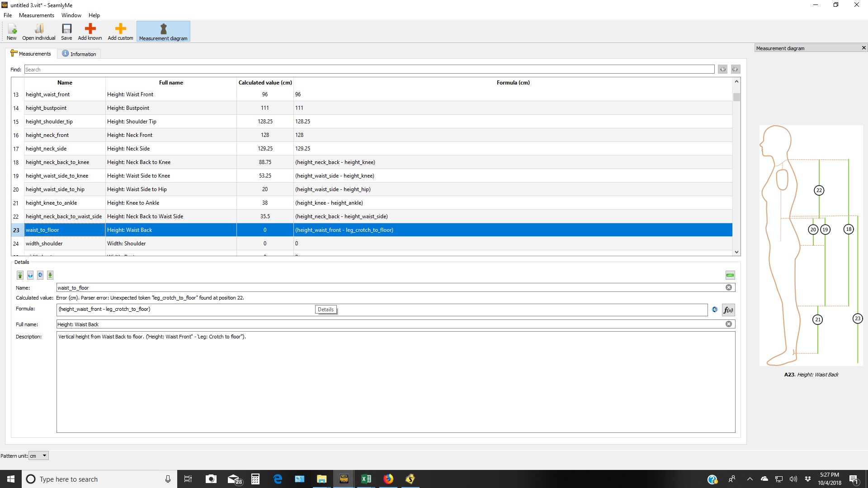Go to next search match

click(x=736, y=69)
